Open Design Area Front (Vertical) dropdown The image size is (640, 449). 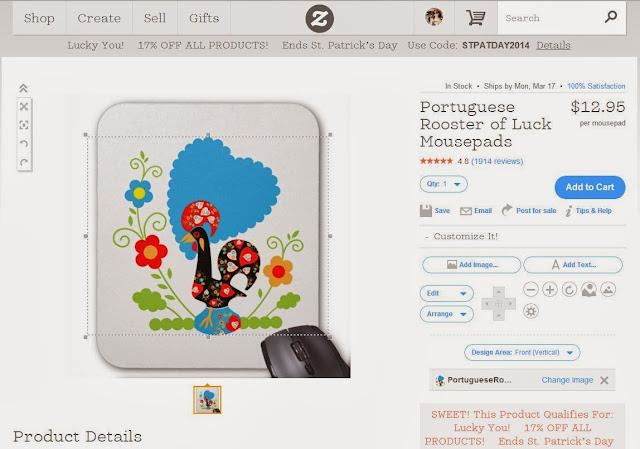coord(522,352)
